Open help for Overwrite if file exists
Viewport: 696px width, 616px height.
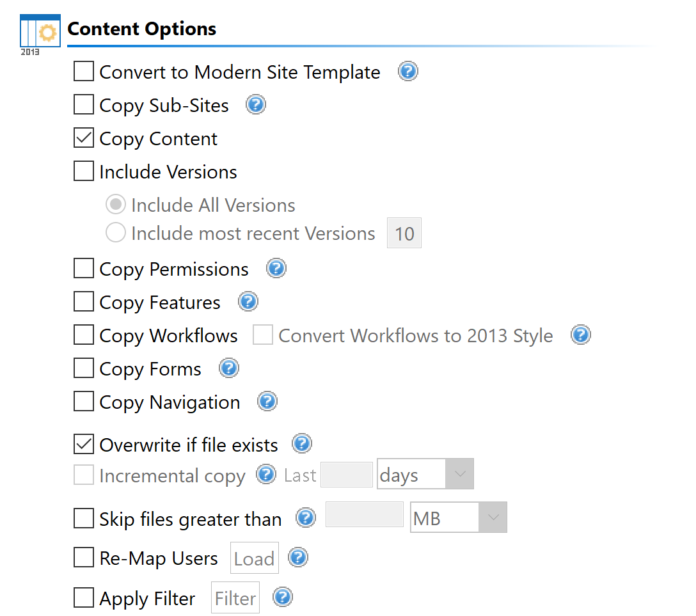point(301,443)
